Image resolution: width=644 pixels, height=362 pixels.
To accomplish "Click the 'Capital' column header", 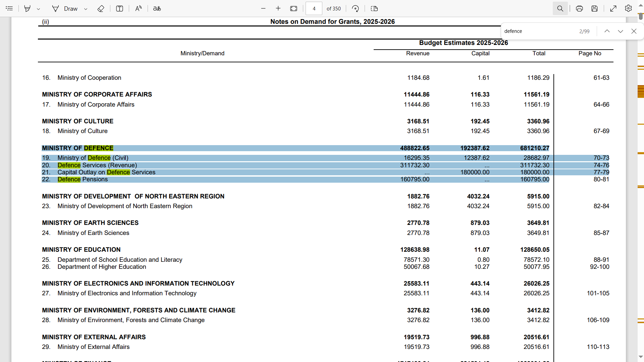I will click(480, 53).
